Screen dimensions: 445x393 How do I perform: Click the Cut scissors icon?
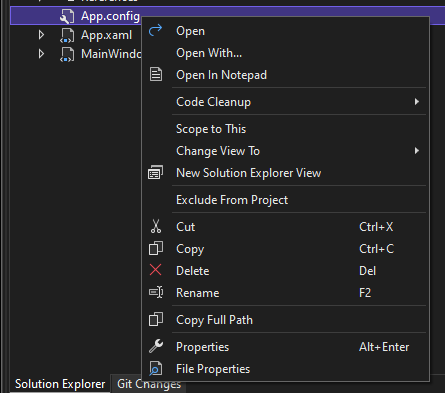pos(156,226)
